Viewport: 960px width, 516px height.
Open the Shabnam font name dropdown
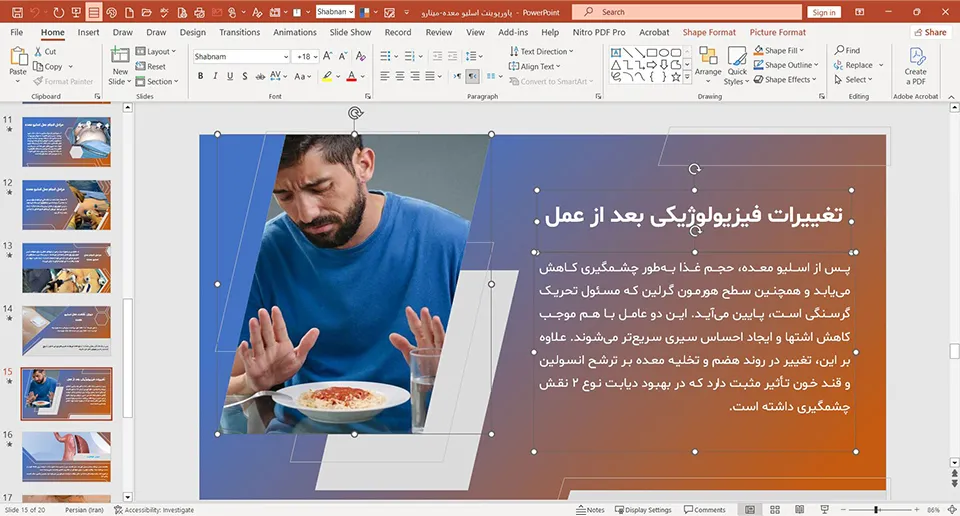point(286,56)
